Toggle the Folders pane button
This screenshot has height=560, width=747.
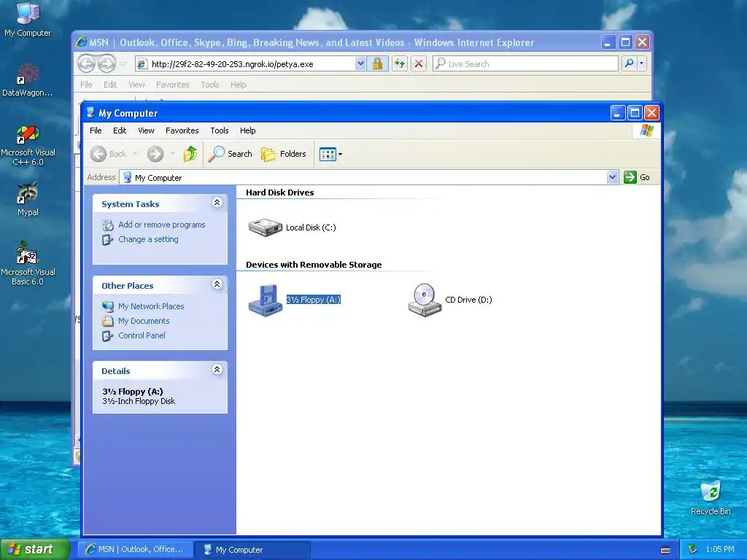pyautogui.click(x=284, y=154)
